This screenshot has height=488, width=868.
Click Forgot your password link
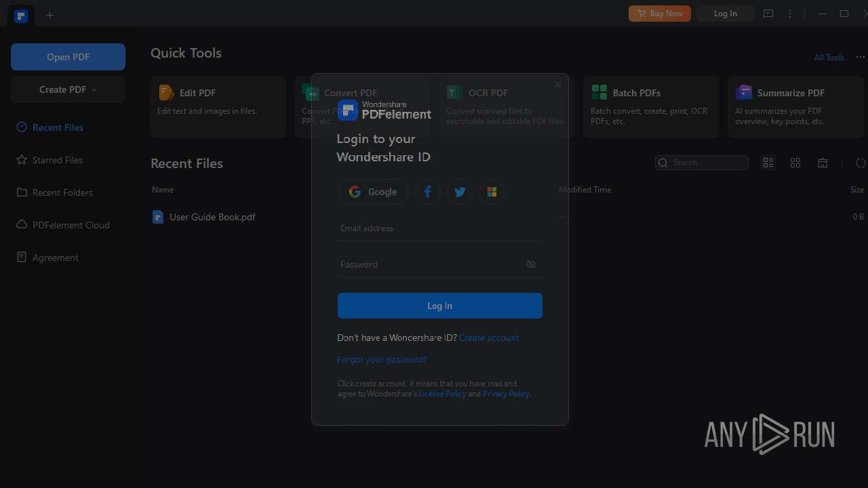[382, 359]
